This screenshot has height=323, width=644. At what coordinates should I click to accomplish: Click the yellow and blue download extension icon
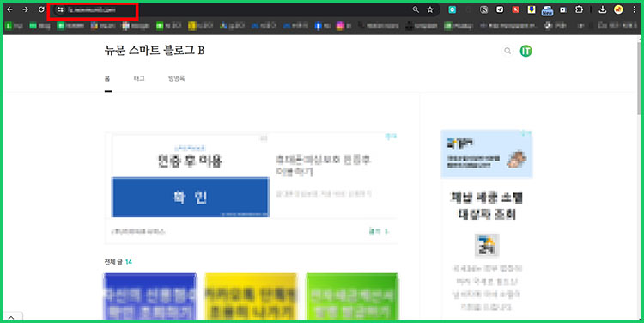(532, 9)
